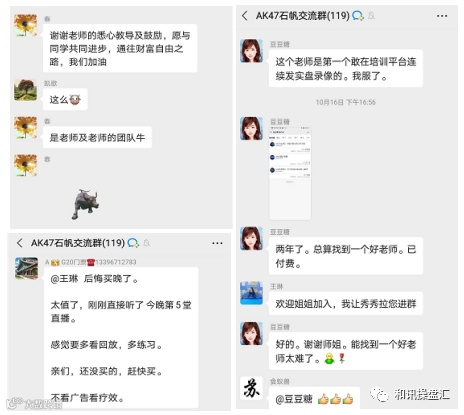Viewport: 464px width, 415px height.
Task: Tap the building avatar in bottom-left chat
Action: click(26, 268)
